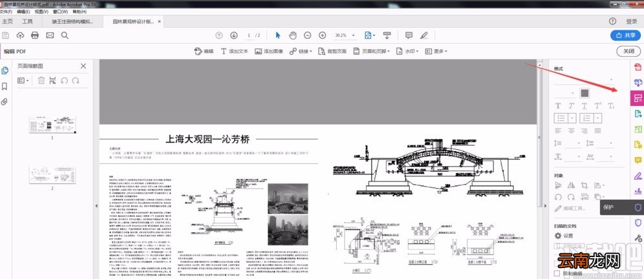This screenshot has width=644, height=279.
Task: Open the Protect shield tool
Action: (638, 207)
